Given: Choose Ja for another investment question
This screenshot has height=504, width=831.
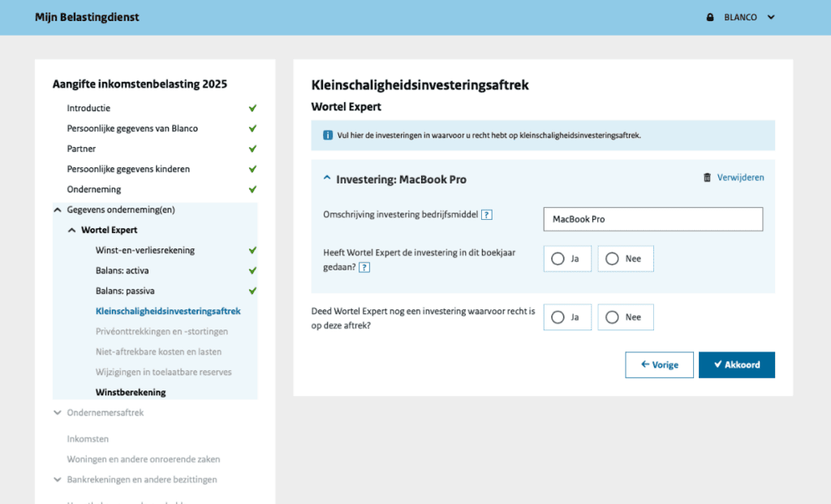Looking at the screenshot, I should [x=558, y=317].
